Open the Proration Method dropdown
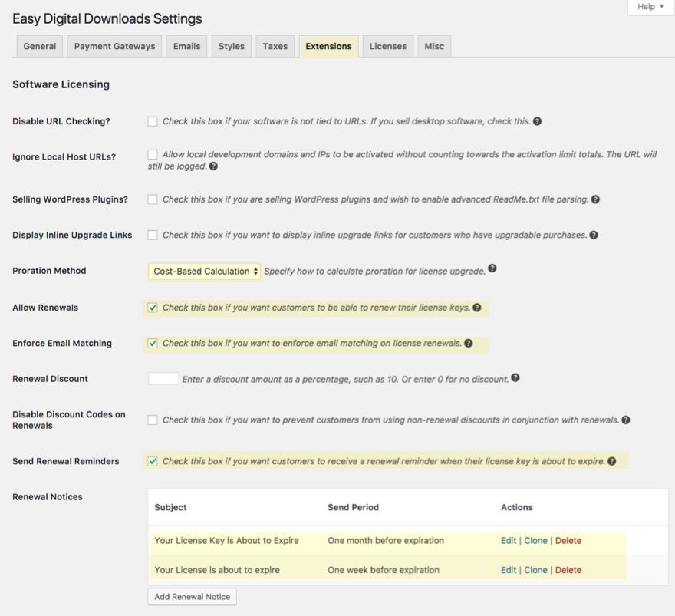The width and height of the screenshot is (675, 616). click(203, 271)
